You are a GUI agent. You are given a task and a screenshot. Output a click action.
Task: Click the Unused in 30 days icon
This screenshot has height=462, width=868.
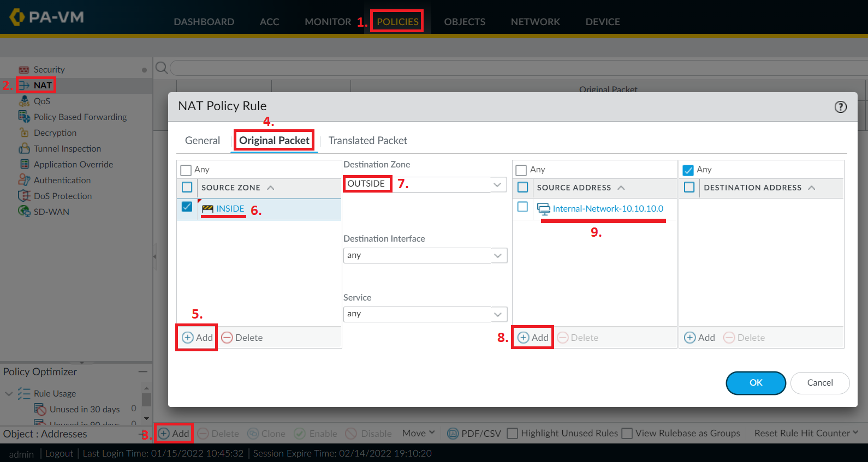[40, 409]
